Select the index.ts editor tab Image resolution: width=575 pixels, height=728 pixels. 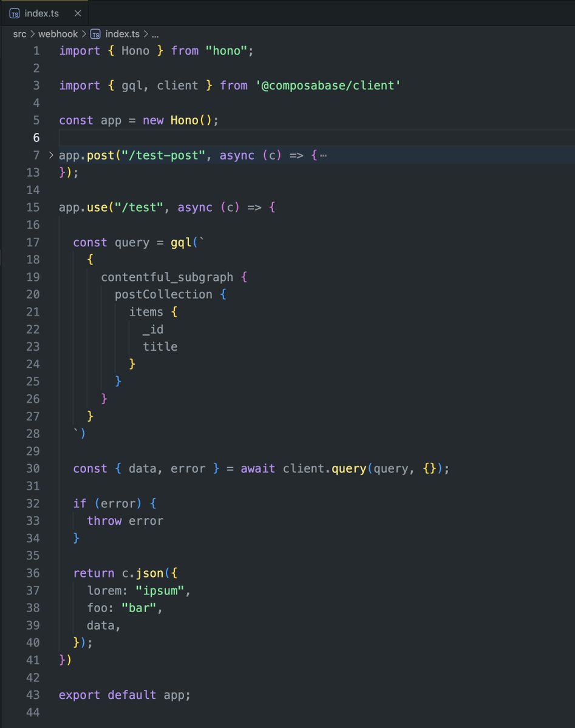pyautogui.click(x=44, y=13)
